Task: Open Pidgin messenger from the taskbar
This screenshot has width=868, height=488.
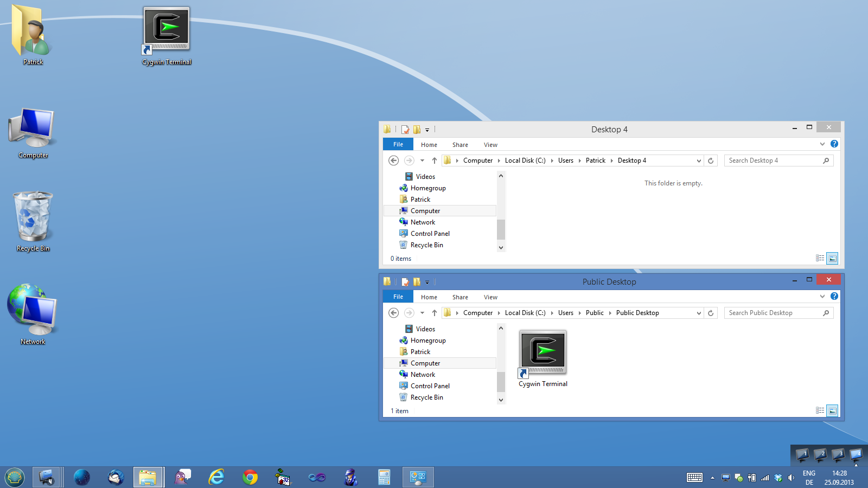Action: point(182,477)
